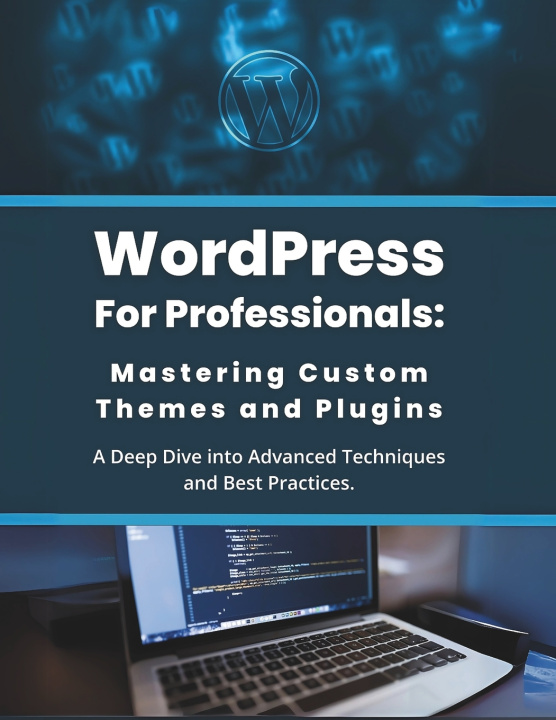Click the 'and Best Practices.' line
Screen dimensions: 556x720
(x=269, y=483)
